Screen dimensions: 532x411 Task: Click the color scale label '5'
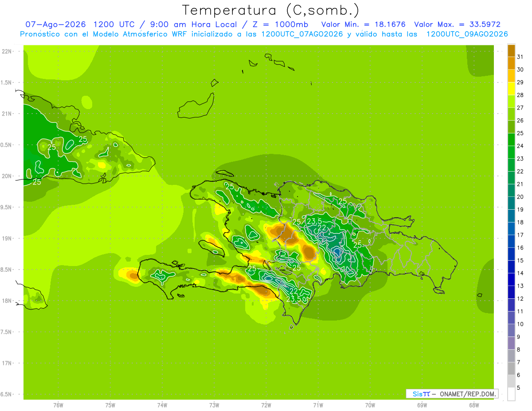519,388
